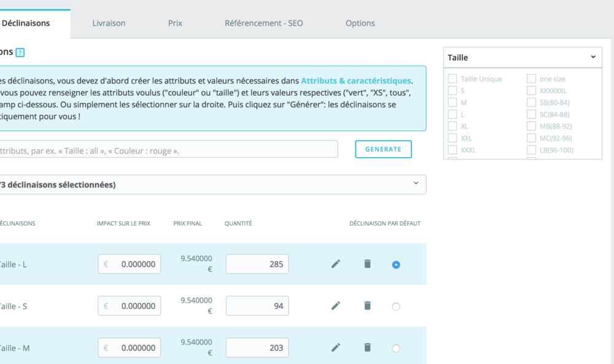Viewport: 614px width, 364px height.
Task: Collapse the Taille attribute dropdown
Action: tap(523, 58)
